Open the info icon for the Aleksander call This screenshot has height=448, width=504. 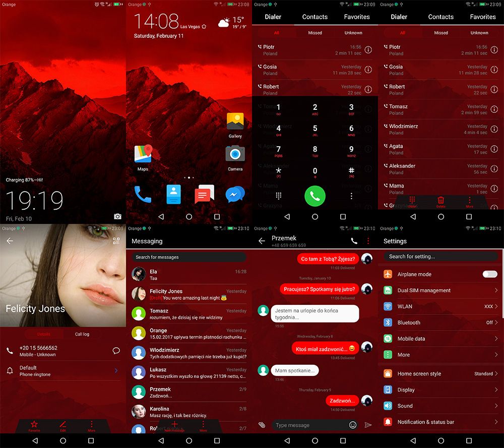[x=494, y=169]
